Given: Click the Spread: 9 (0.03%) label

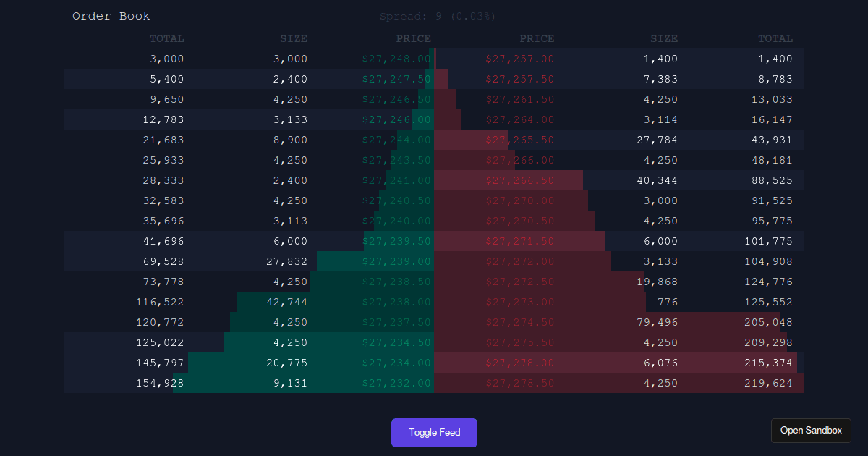Looking at the screenshot, I should tap(438, 16).
